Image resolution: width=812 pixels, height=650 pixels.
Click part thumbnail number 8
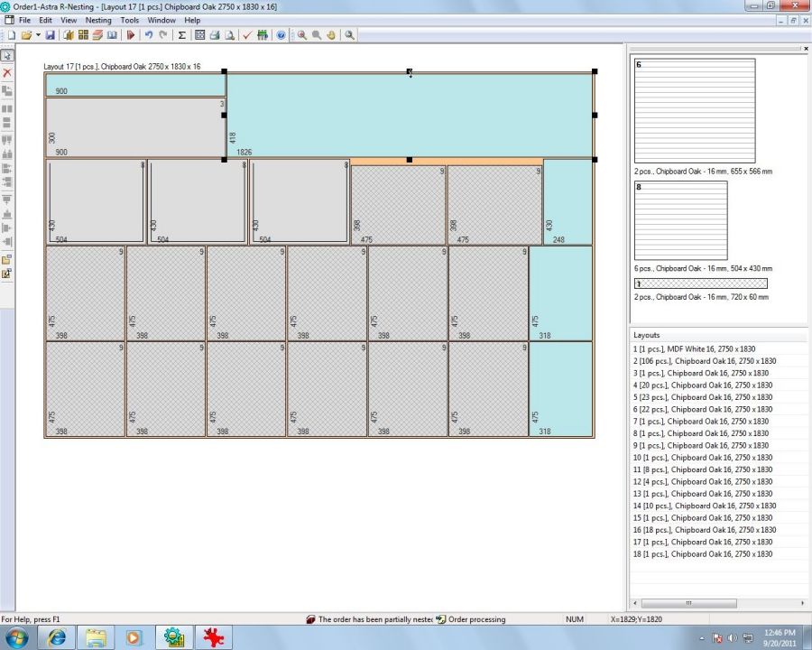680,220
